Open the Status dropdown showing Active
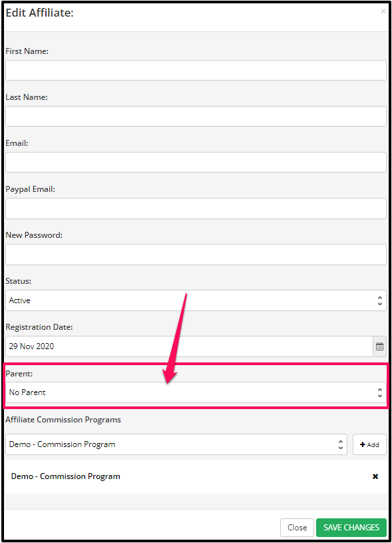Screen dimensions: 392x543 click(196, 300)
